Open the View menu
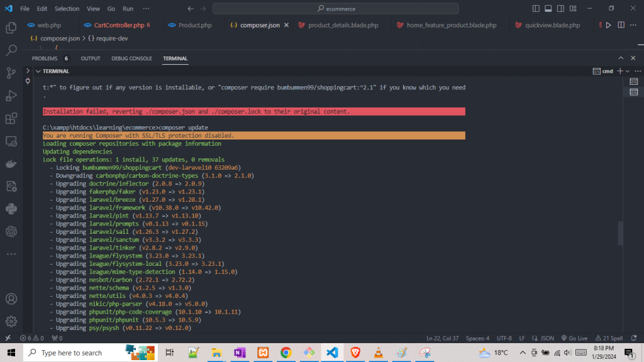The width and height of the screenshot is (644, 362). tap(93, 8)
